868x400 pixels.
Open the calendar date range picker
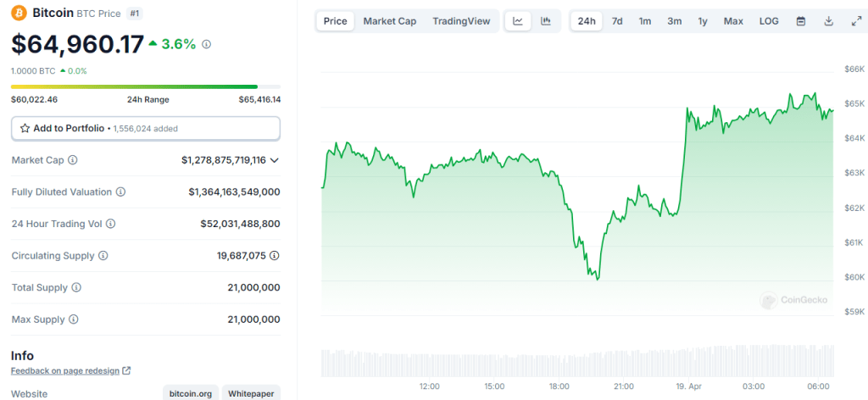point(801,21)
